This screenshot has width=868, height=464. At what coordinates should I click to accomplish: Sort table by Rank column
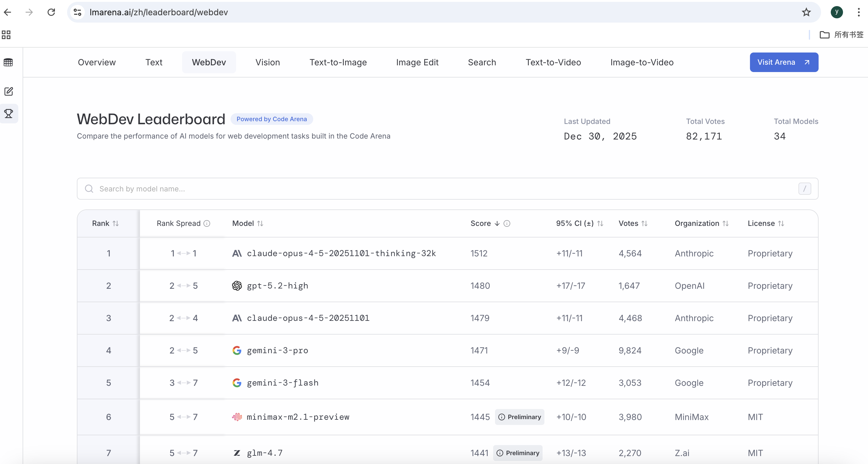pyautogui.click(x=116, y=223)
